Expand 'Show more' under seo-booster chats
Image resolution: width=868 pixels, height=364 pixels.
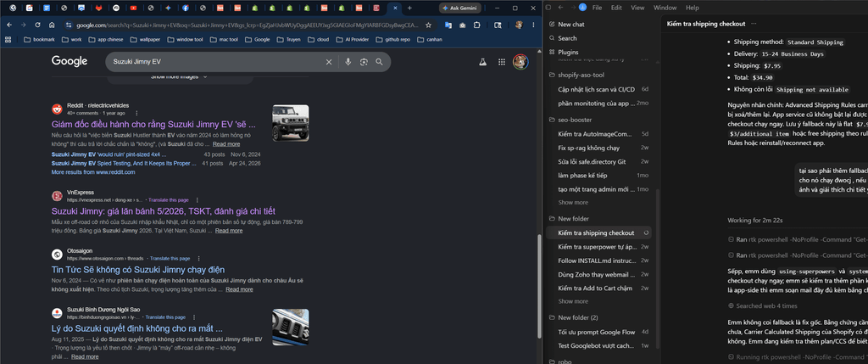573,203
